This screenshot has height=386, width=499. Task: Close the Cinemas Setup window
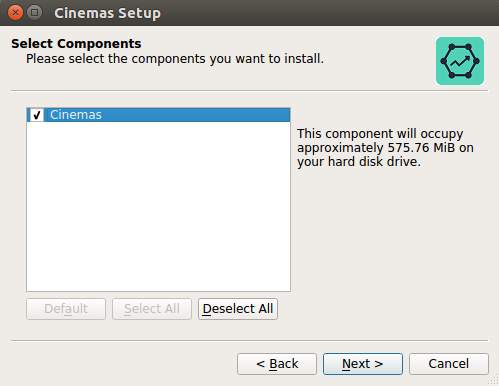click(x=15, y=13)
